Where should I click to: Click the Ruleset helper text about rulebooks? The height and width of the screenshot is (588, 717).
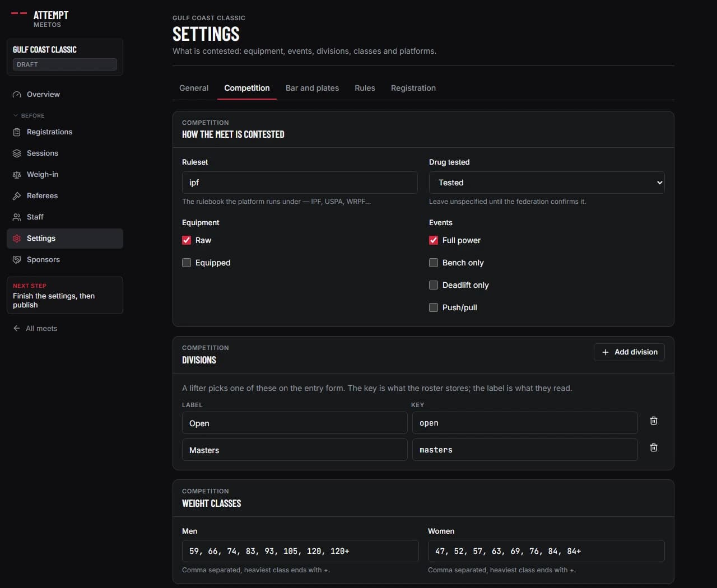click(276, 202)
